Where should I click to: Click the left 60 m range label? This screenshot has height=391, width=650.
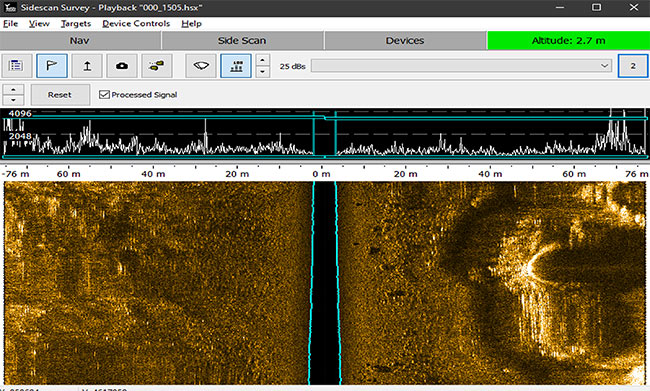coord(68,174)
